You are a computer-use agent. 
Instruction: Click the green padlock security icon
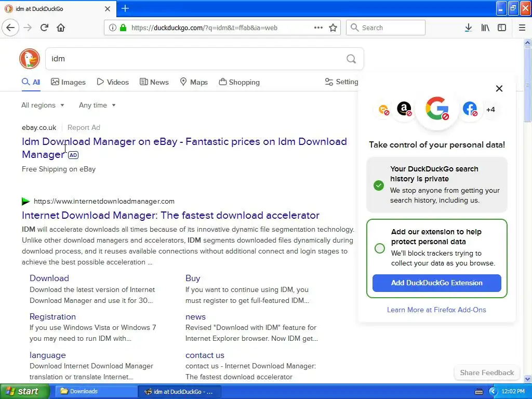(x=123, y=28)
